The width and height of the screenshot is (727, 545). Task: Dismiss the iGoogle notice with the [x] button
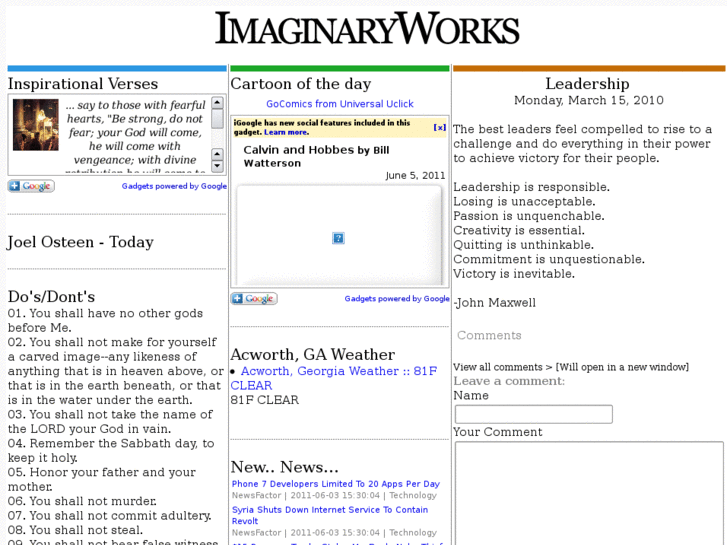440,127
